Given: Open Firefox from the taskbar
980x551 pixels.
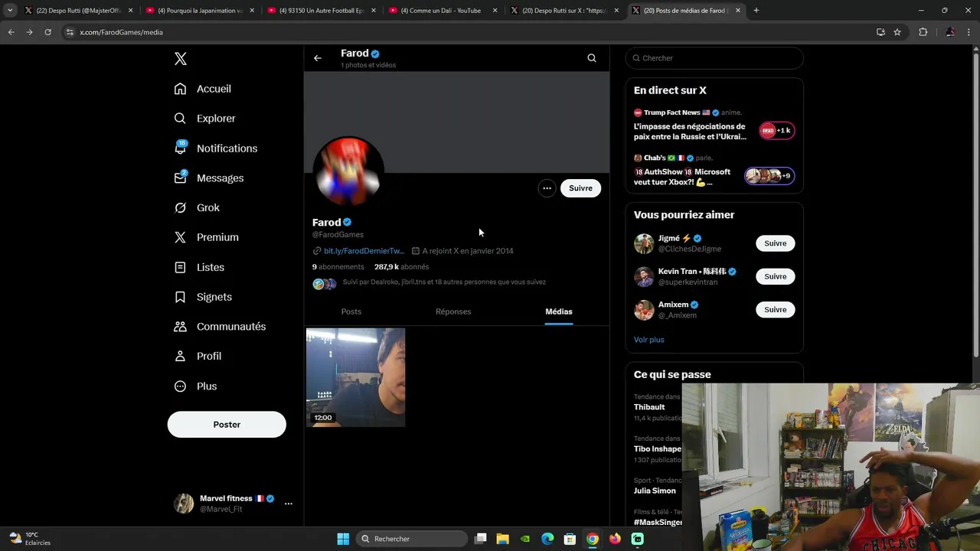Looking at the screenshot, I should click(615, 539).
